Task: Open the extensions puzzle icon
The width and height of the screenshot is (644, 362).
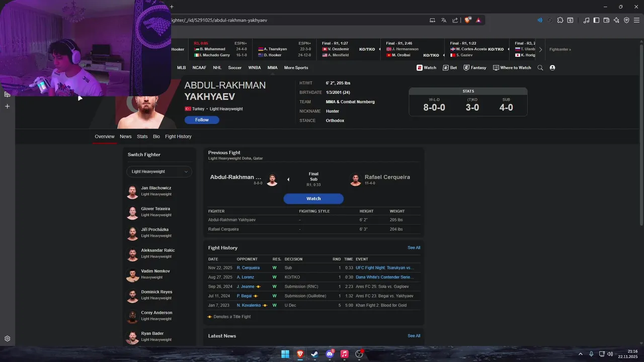Action: (x=560, y=20)
